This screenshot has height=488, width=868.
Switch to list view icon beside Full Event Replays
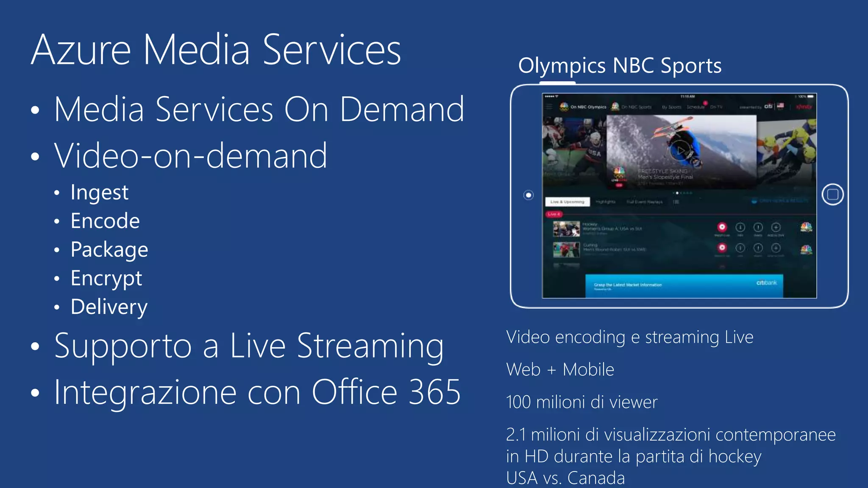676,202
